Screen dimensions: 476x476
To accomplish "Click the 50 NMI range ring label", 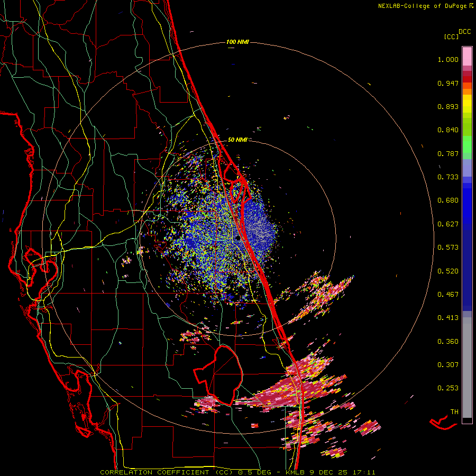I will point(237,140).
